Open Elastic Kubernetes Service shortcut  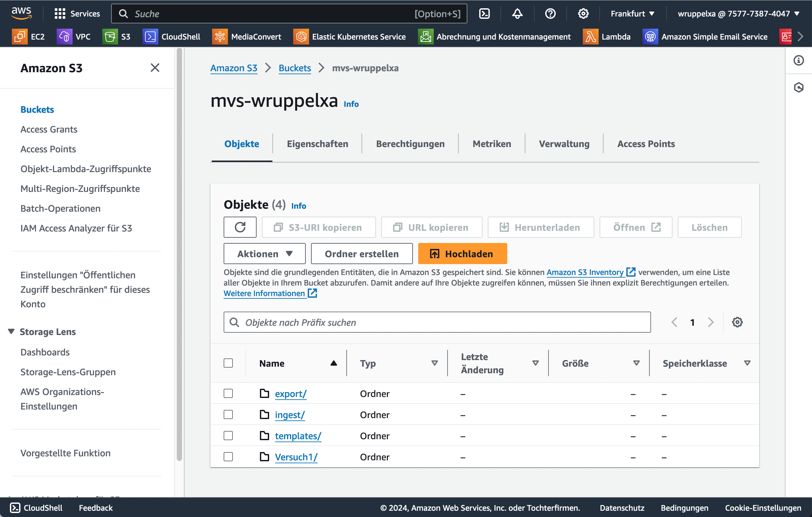click(x=349, y=36)
